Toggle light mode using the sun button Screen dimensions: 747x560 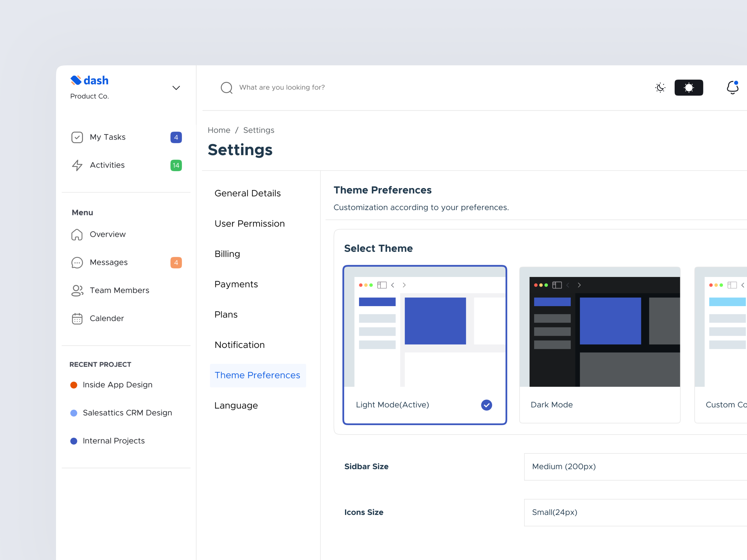tap(689, 87)
